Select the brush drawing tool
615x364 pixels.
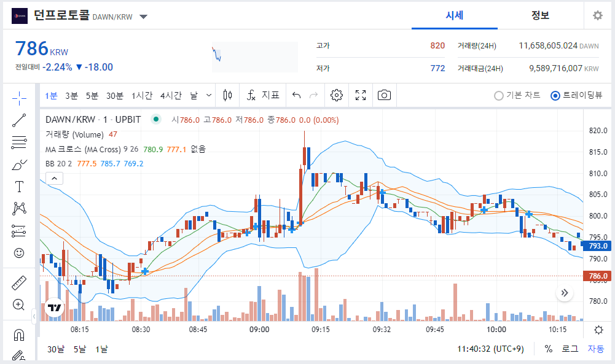point(19,165)
